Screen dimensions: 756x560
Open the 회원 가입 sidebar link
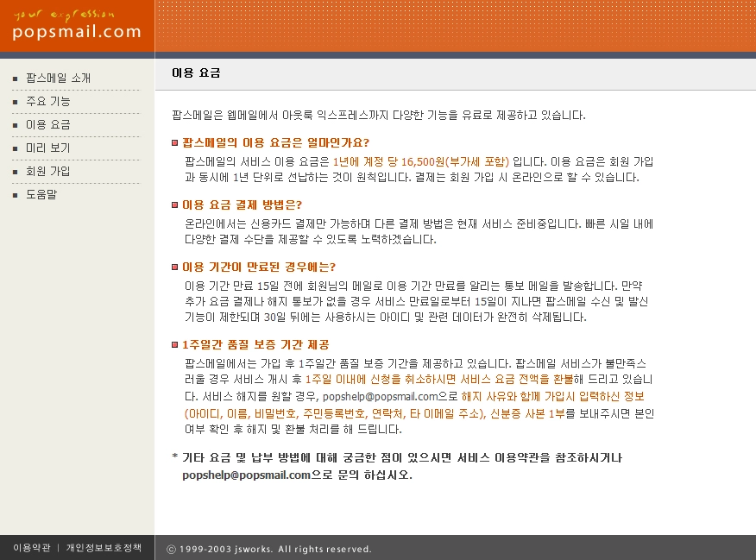pyautogui.click(x=47, y=171)
